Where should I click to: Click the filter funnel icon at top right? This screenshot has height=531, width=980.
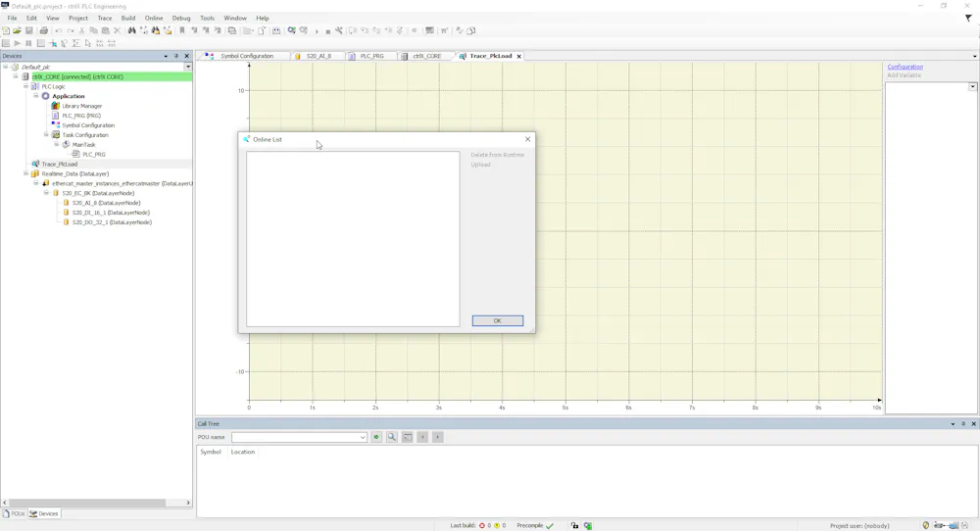(x=968, y=18)
